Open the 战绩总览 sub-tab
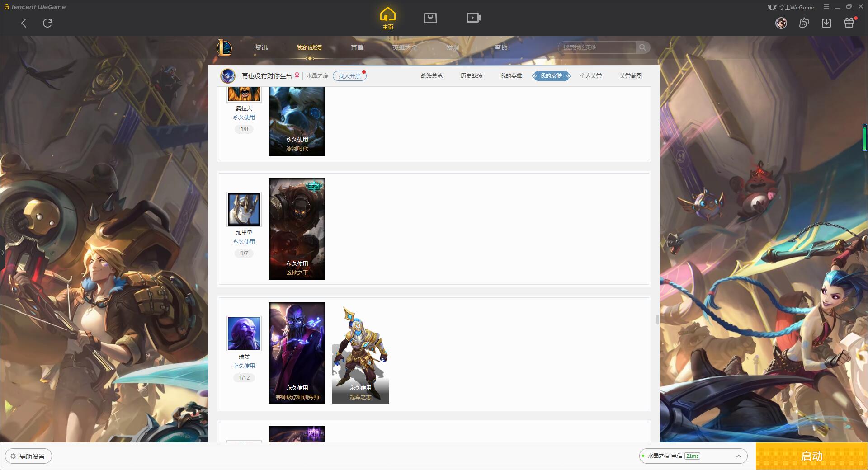 coord(432,76)
